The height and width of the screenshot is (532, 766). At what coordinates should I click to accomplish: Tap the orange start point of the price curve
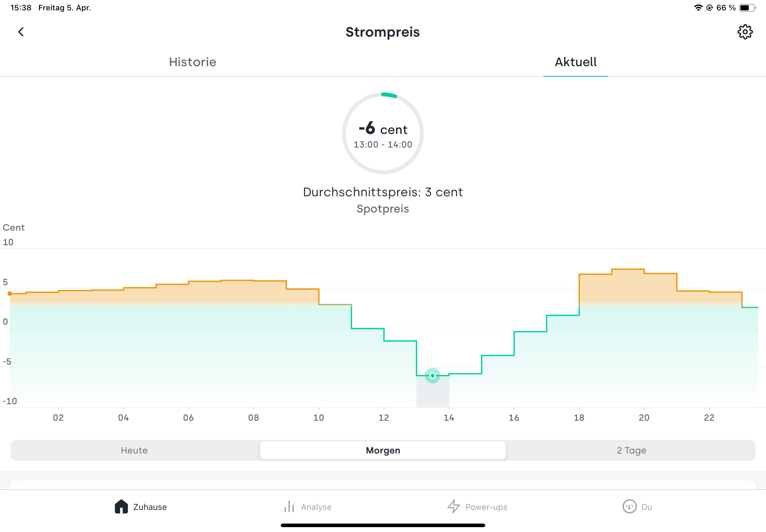10,294
